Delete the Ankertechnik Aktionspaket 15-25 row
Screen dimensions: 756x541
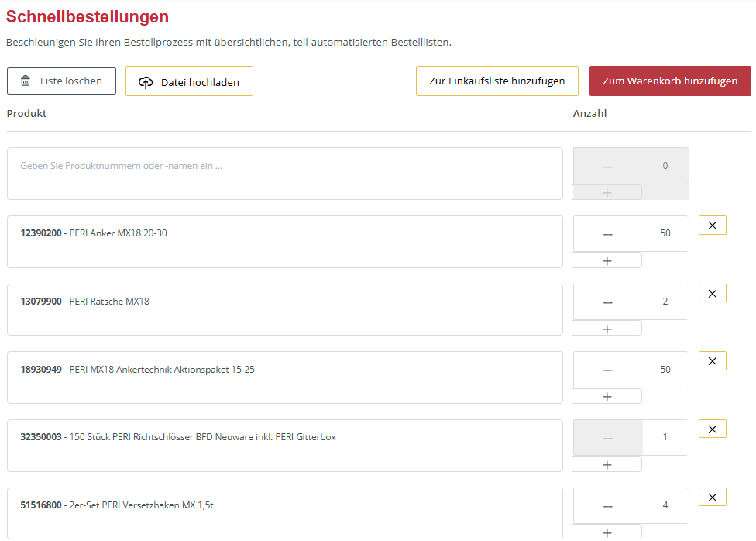tap(712, 361)
